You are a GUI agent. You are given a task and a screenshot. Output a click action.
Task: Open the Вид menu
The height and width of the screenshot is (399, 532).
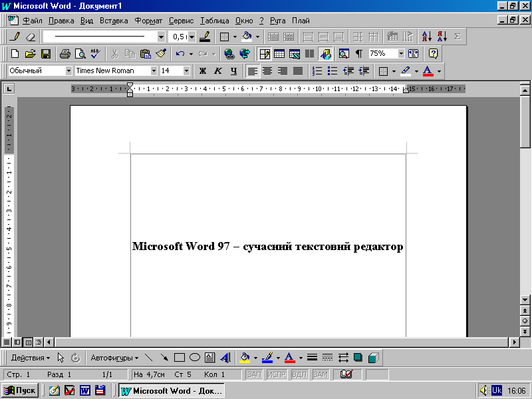pos(86,21)
